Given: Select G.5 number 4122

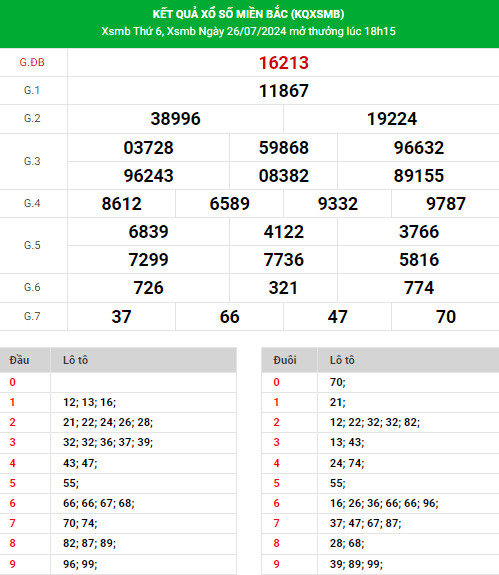Looking at the screenshot, I should (x=284, y=232).
